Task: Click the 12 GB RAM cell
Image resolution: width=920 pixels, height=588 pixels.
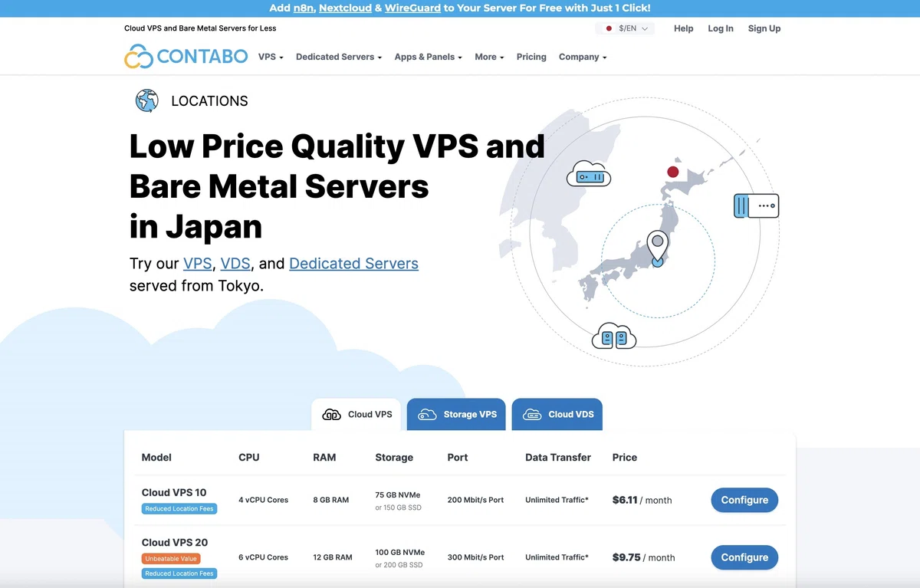Action: coord(333,557)
